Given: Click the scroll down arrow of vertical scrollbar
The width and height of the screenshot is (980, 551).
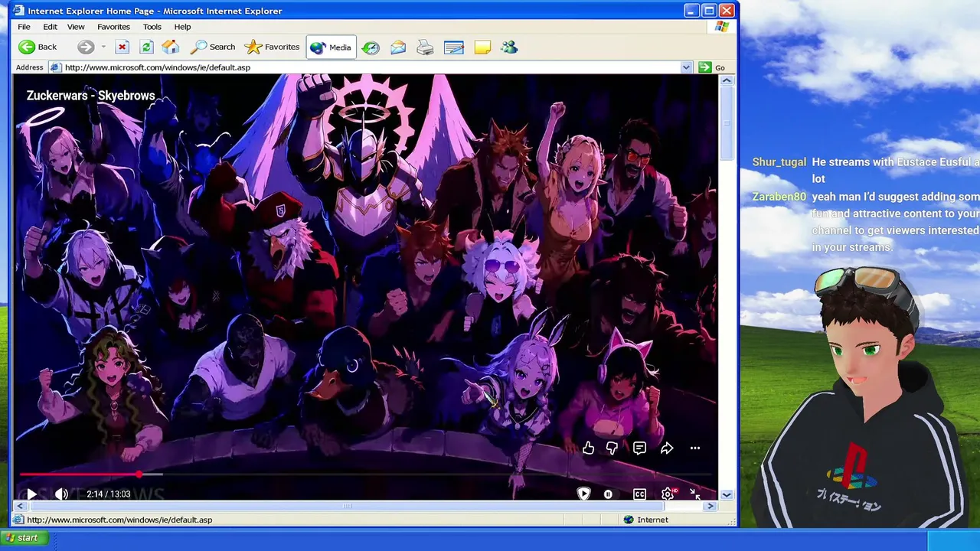Looking at the screenshot, I should pyautogui.click(x=727, y=494).
